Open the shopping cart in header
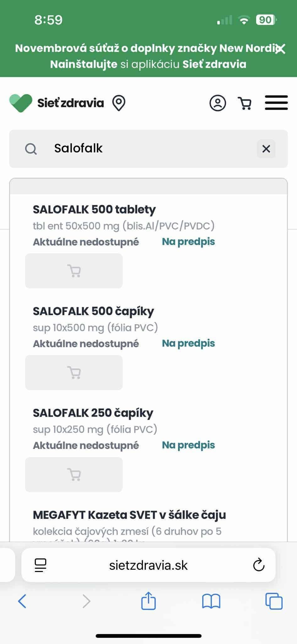 245,103
